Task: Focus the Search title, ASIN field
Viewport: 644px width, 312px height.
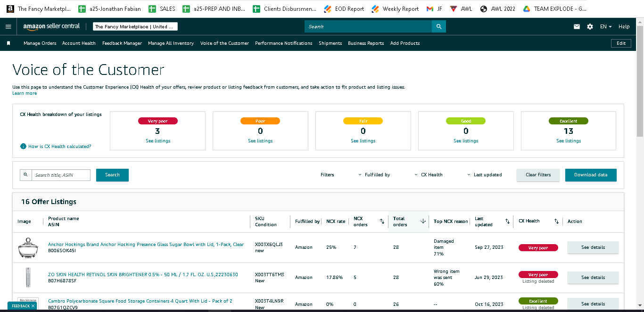Action: click(61, 175)
